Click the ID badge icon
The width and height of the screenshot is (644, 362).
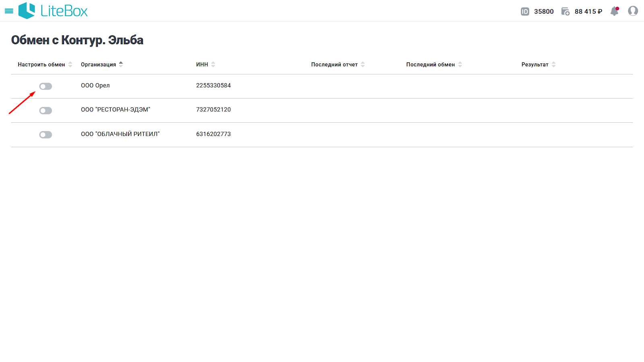(525, 12)
